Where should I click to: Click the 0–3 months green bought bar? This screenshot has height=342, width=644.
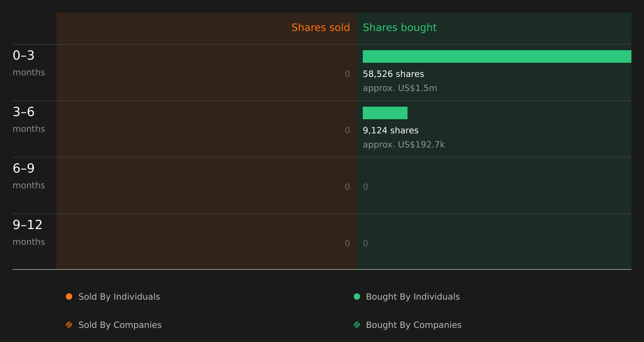tap(497, 56)
